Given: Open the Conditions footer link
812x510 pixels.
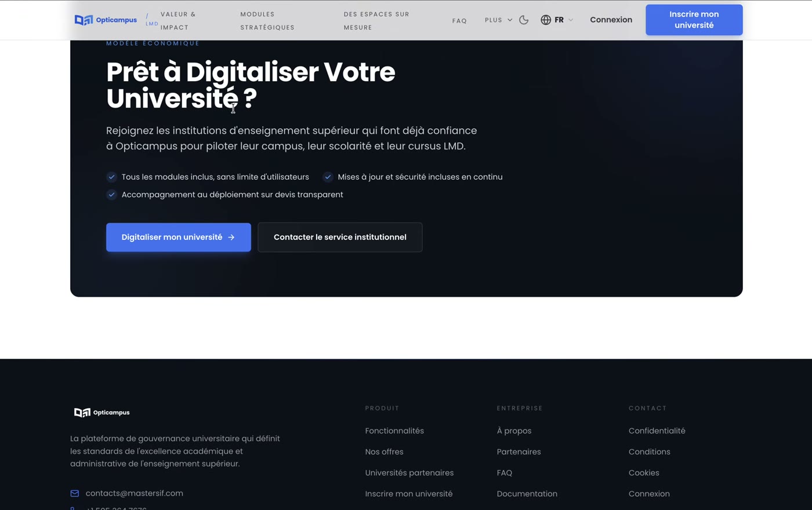Looking at the screenshot, I should 650,451.
